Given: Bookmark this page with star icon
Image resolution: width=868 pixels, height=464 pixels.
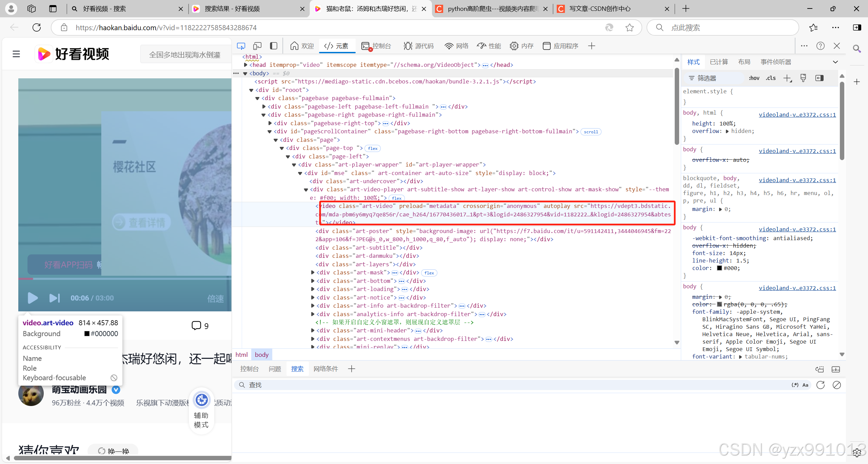Looking at the screenshot, I should [x=630, y=27].
